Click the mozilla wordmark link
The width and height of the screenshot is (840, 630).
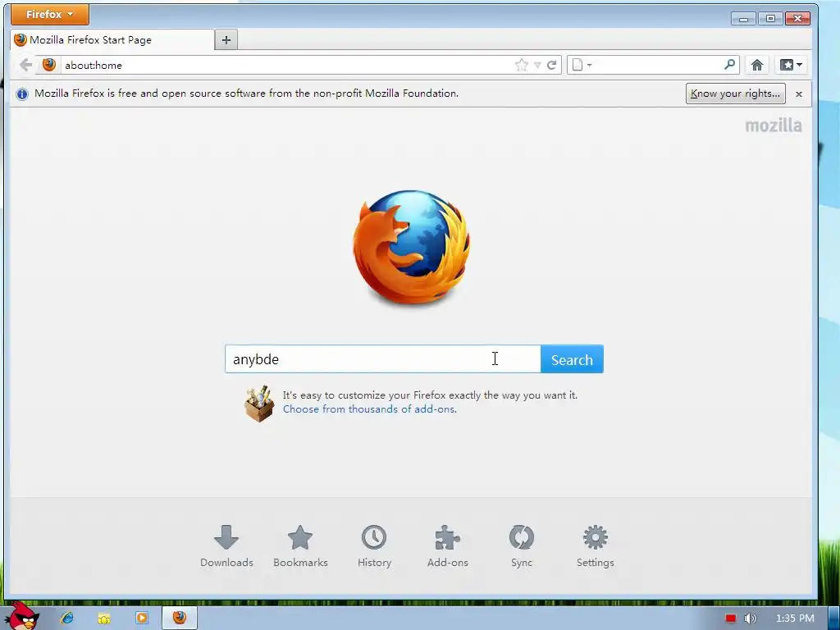point(774,126)
